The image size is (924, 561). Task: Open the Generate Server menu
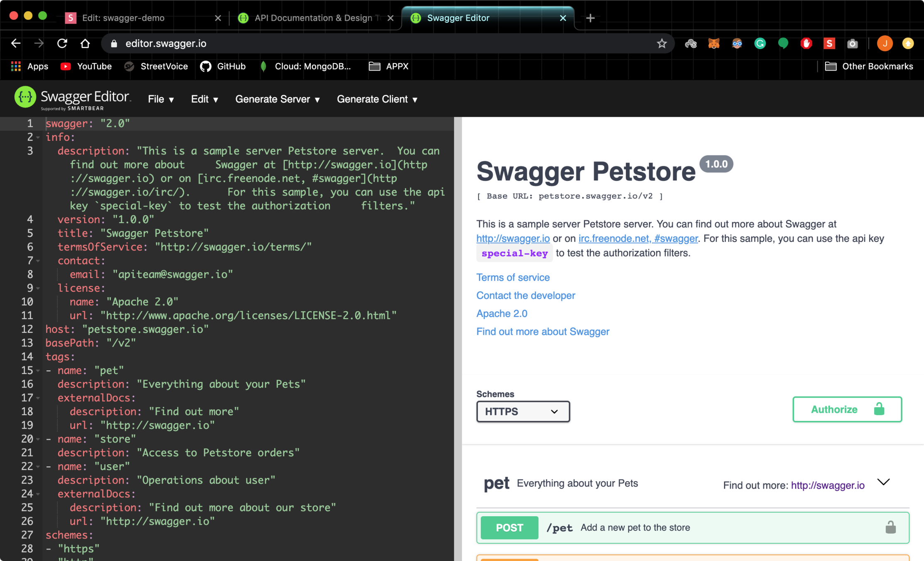point(277,99)
